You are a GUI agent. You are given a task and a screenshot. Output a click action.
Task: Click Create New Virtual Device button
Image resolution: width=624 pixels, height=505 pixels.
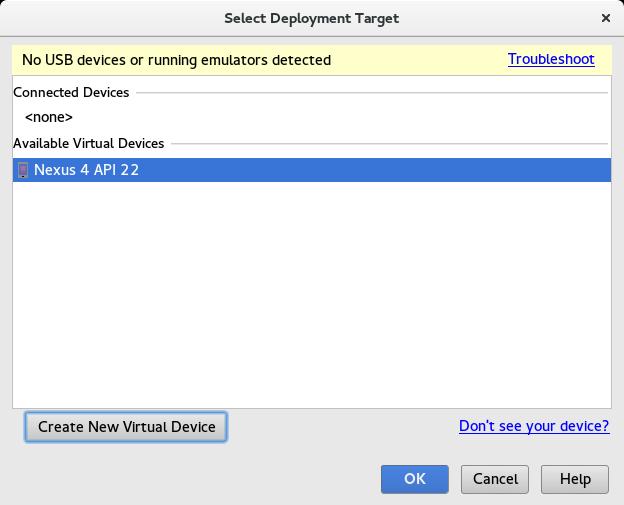pyautogui.click(x=126, y=427)
